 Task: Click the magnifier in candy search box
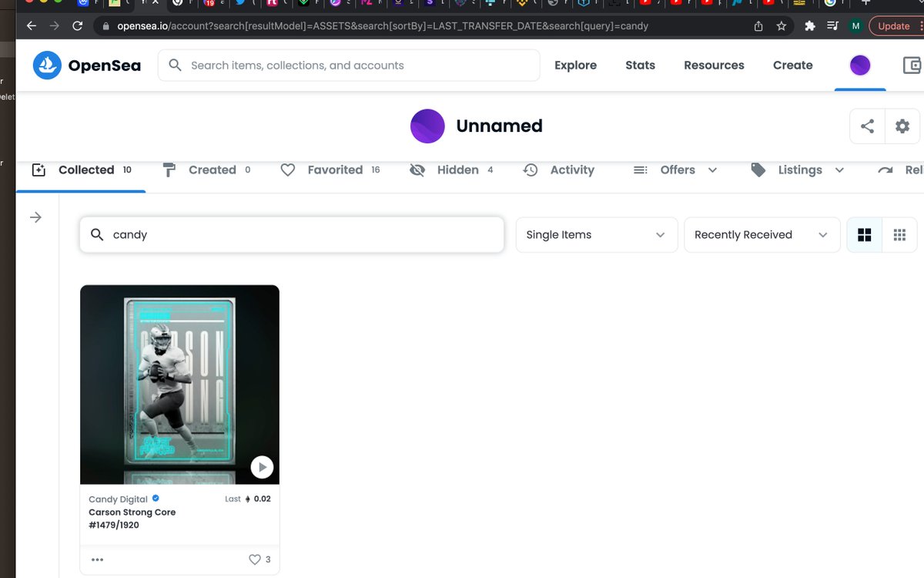(x=97, y=235)
